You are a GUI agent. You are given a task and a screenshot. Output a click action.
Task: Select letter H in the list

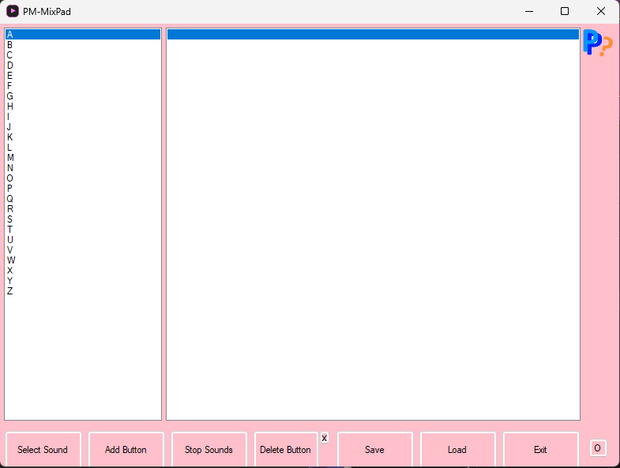(83, 106)
